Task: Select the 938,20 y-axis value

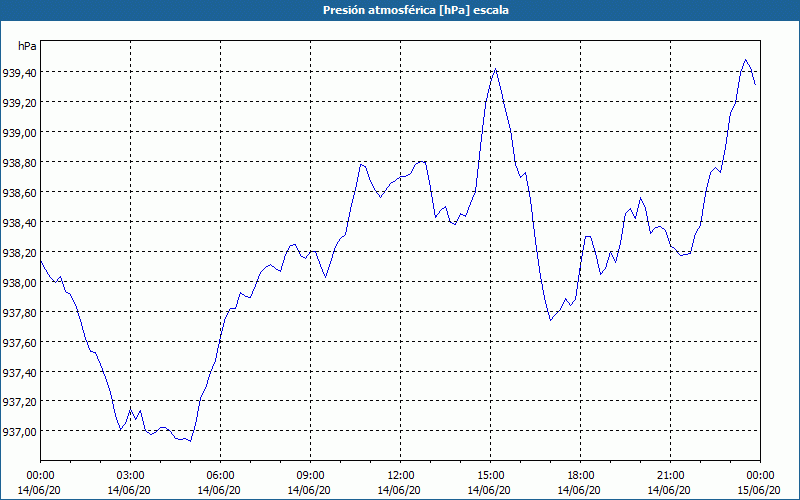Action: pos(19,253)
